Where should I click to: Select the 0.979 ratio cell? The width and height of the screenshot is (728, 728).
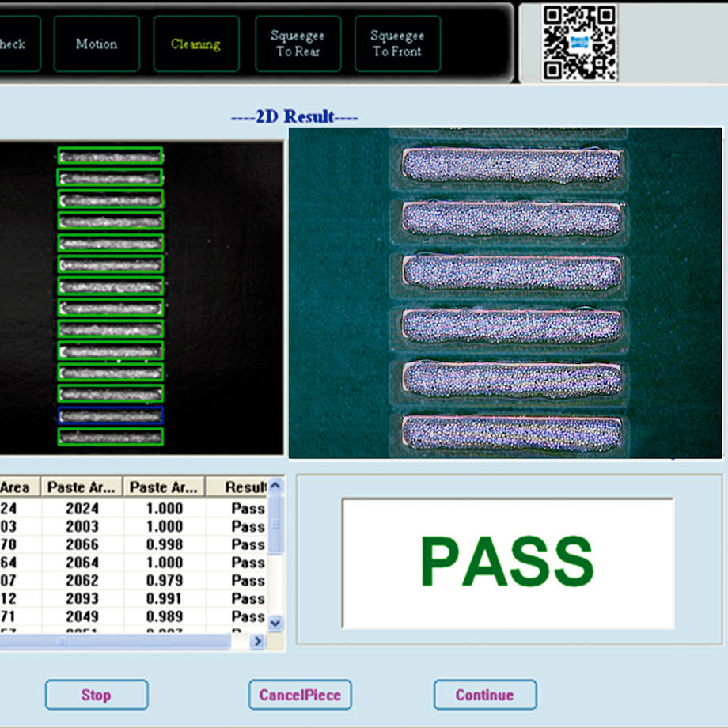[x=165, y=580]
